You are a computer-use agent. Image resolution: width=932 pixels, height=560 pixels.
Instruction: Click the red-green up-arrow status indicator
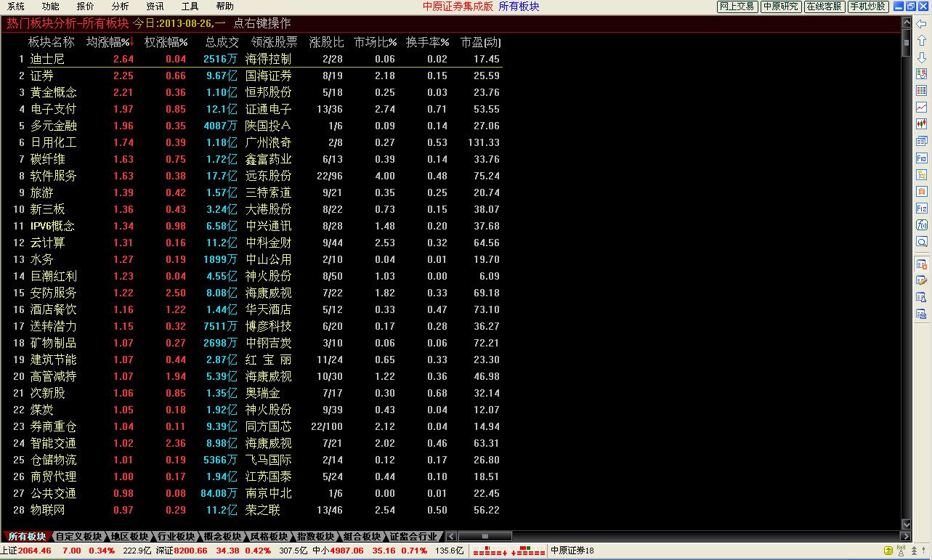pyautogui.click(x=528, y=551)
